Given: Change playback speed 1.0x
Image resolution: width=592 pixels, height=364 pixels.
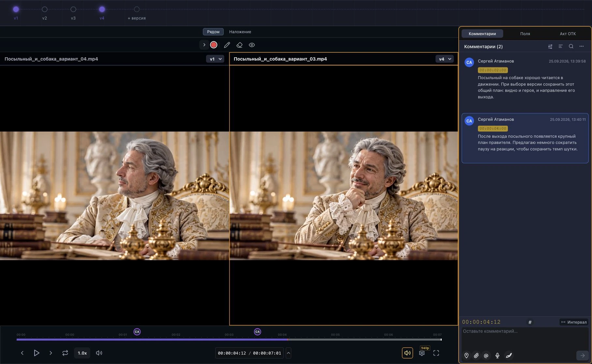Looking at the screenshot, I should (x=82, y=353).
